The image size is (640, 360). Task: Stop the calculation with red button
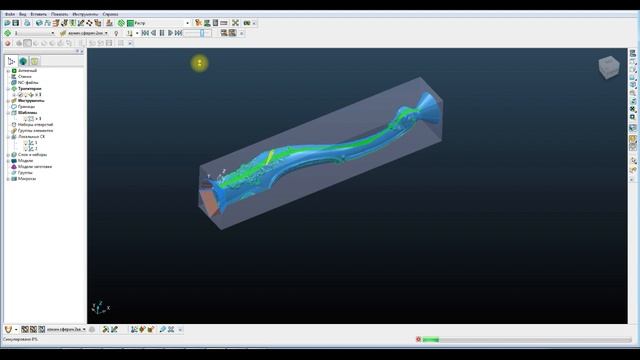[x=418, y=339]
